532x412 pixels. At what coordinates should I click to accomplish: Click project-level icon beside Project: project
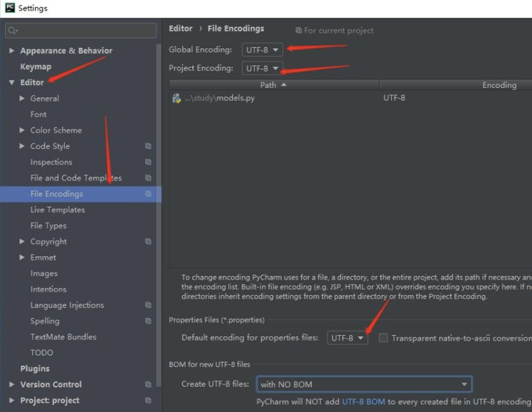(x=148, y=400)
